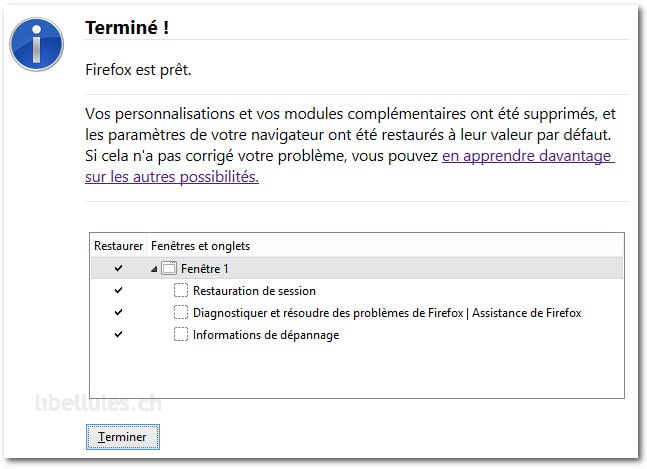Image resolution: width=647 pixels, height=469 pixels.
Task: Click empty area of the tabs list
Action: [357, 371]
